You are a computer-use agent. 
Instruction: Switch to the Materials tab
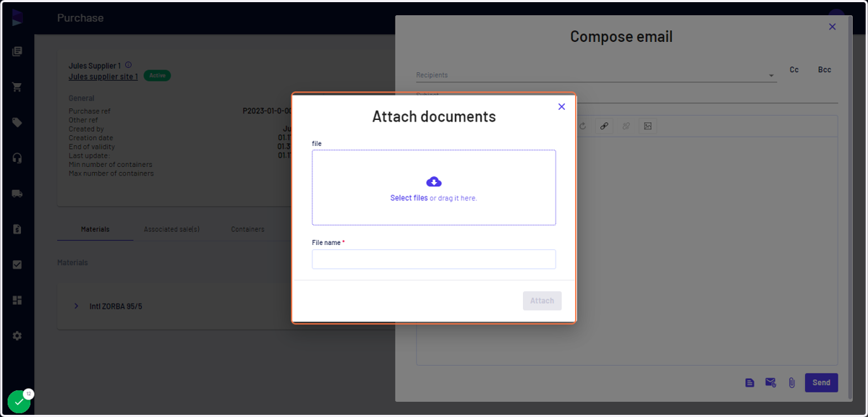(95, 229)
